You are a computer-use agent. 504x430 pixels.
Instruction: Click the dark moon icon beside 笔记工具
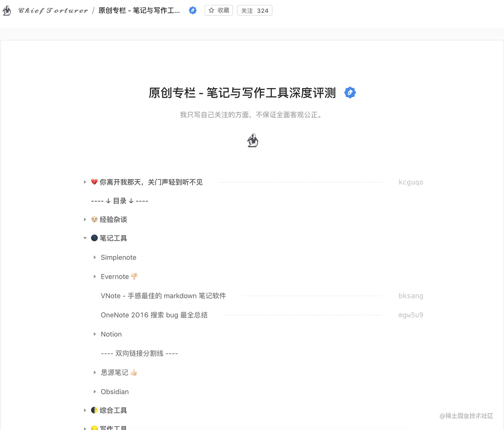pyautogui.click(x=94, y=238)
